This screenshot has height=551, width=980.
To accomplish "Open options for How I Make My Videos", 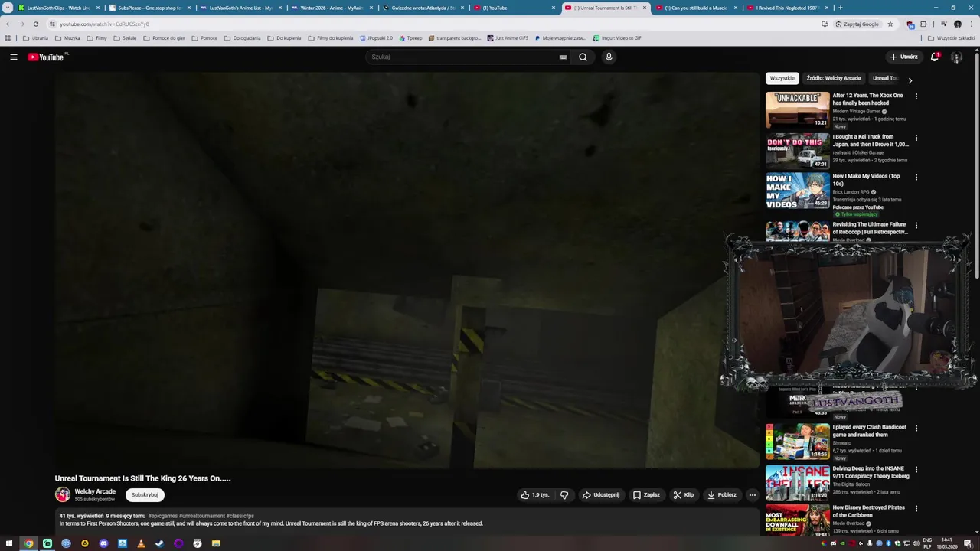I will 916,177.
